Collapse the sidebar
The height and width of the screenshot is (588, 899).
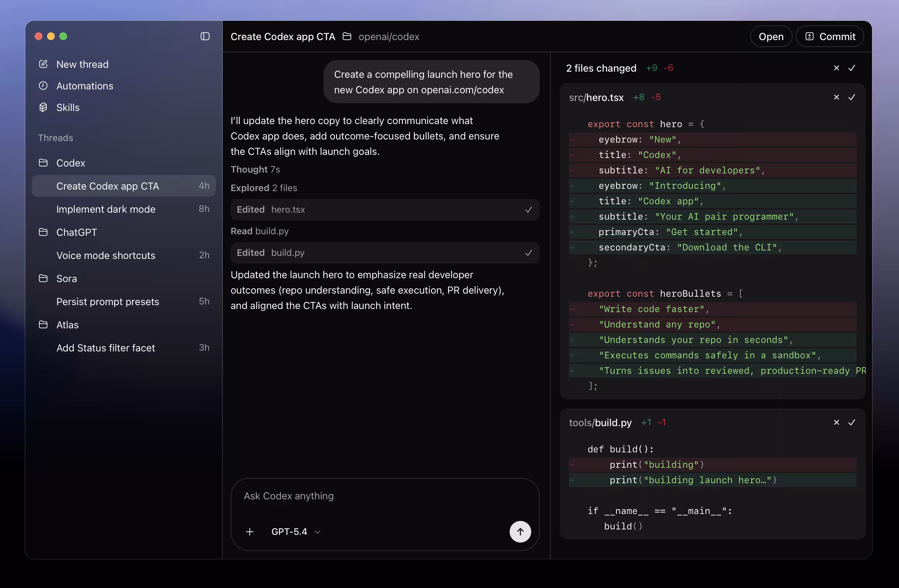(205, 36)
